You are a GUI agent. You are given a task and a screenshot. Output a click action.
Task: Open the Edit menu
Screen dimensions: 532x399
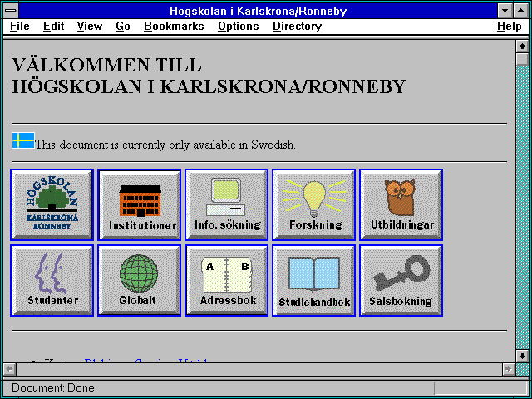(53, 27)
